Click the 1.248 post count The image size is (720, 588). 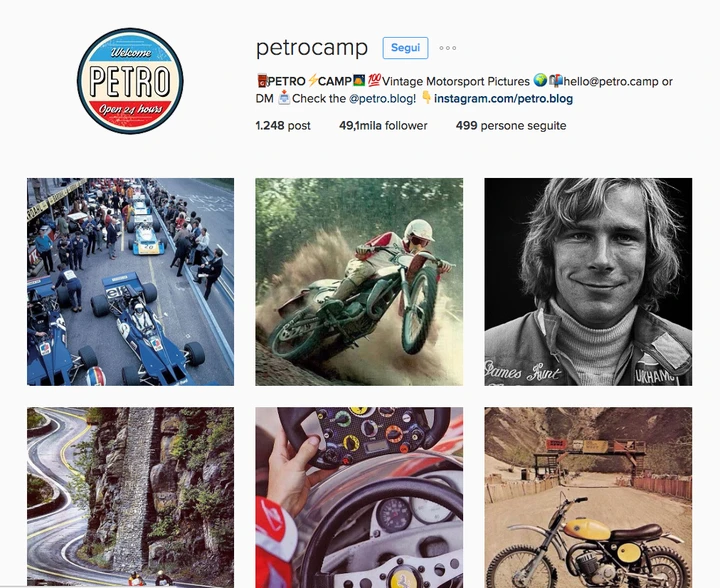point(283,126)
